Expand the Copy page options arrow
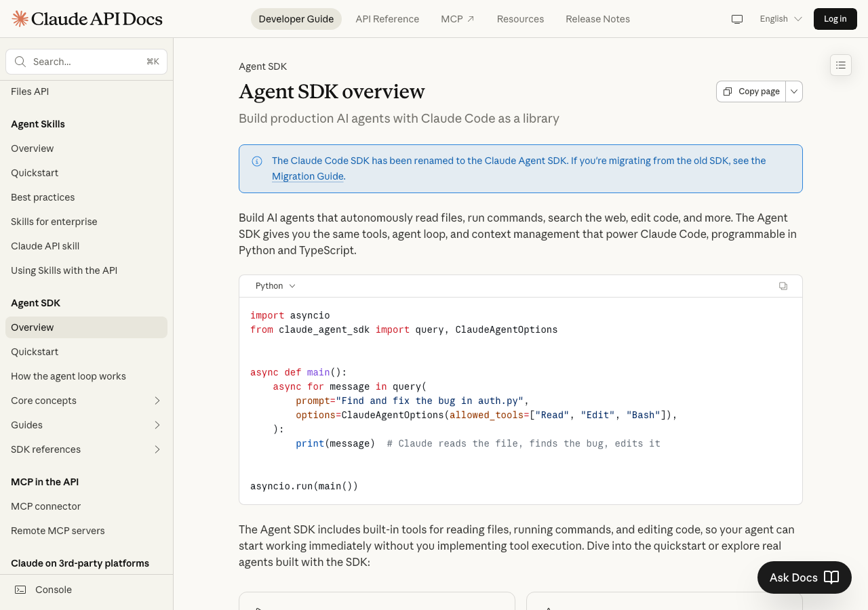 tap(794, 91)
